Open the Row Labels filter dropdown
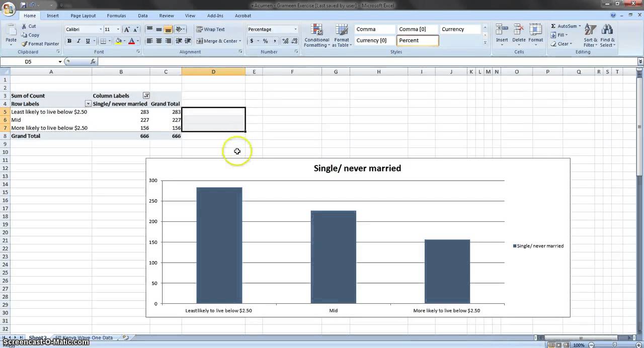The image size is (644, 348). [88, 104]
